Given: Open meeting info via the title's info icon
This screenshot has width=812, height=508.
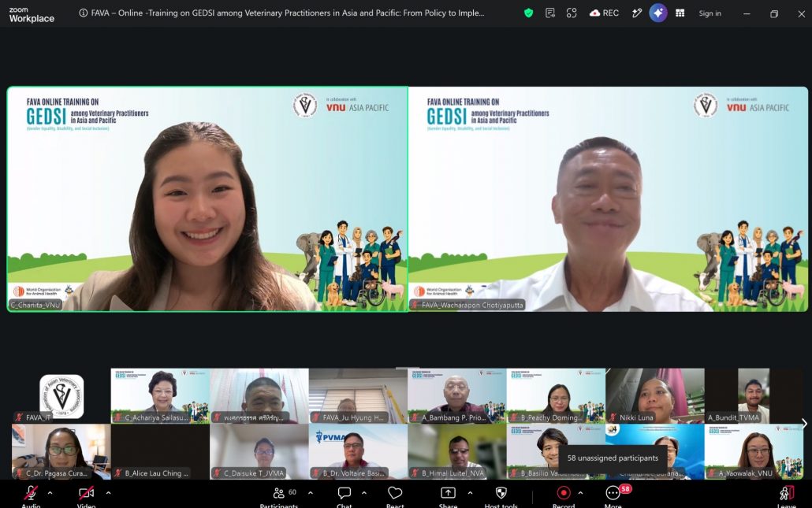Looking at the screenshot, I should coord(83,13).
